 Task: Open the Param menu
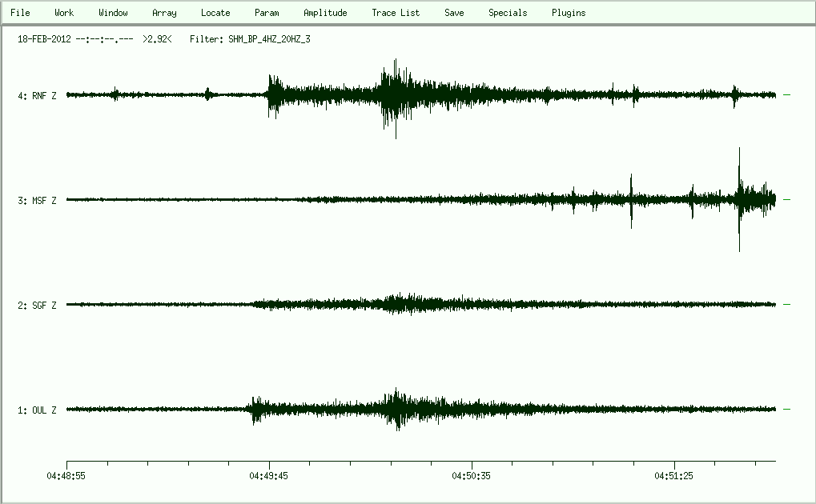click(x=267, y=13)
